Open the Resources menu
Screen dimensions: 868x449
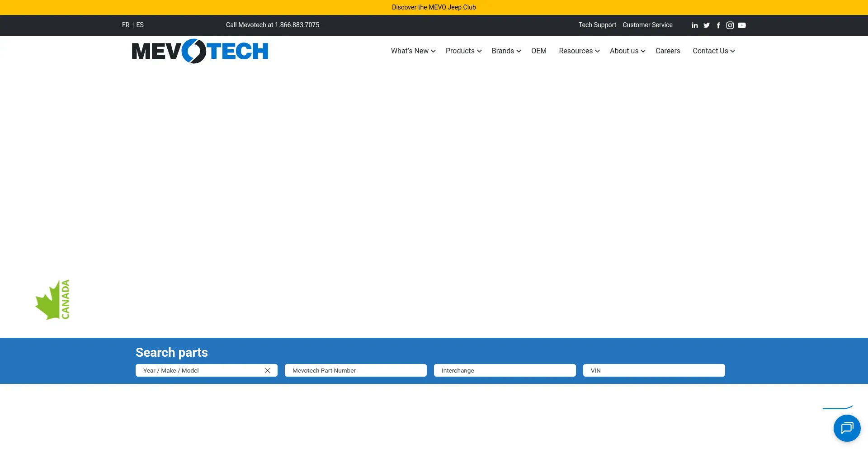click(579, 51)
